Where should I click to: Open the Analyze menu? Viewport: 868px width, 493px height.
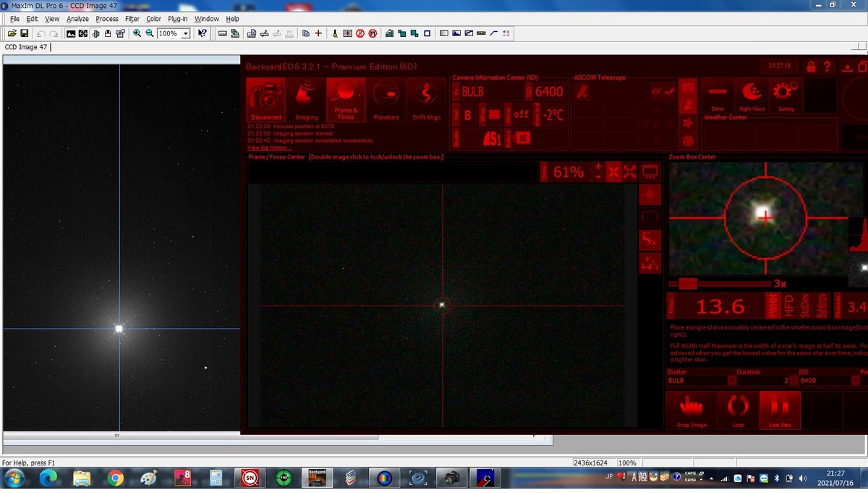(77, 19)
